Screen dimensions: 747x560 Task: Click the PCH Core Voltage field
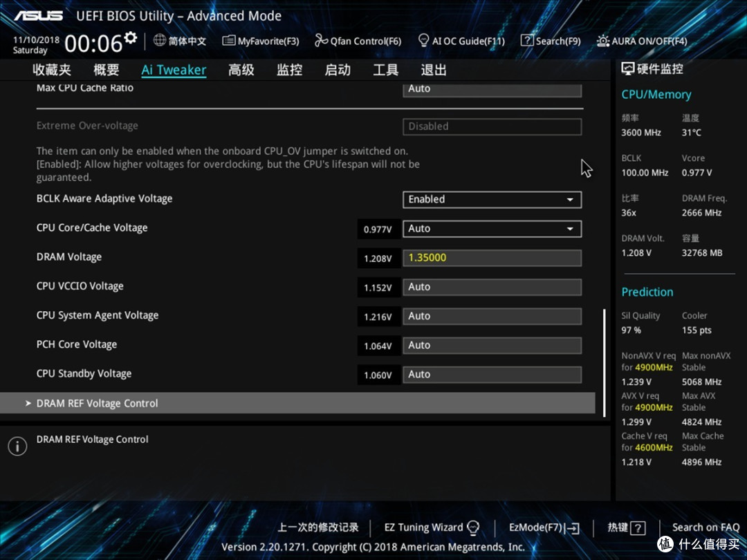pyautogui.click(x=492, y=345)
